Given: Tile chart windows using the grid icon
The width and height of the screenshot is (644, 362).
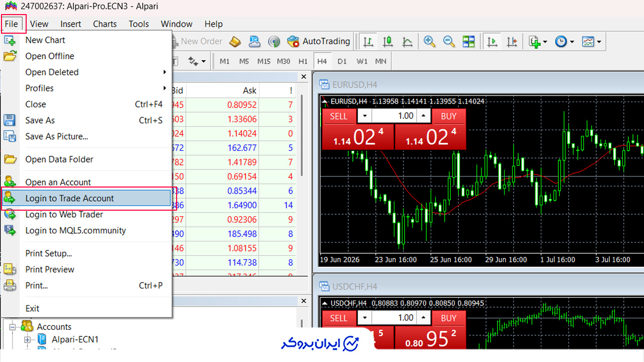Looking at the screenshot, I should (x=469, y=41).
